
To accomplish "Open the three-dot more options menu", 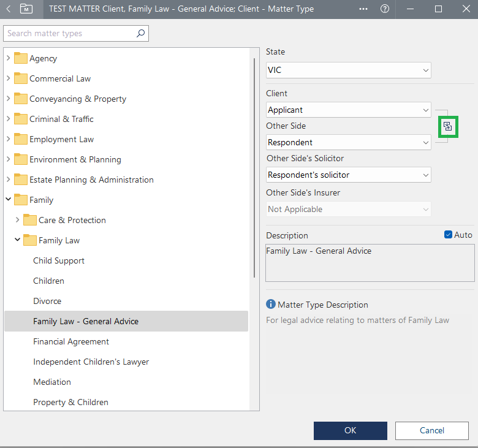I will click(363, 9).
